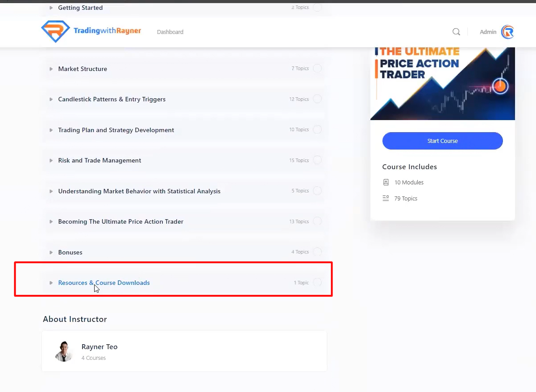Open Resources & Course Downloads link
Screen dimensions: 536x392
click(104, 283)
